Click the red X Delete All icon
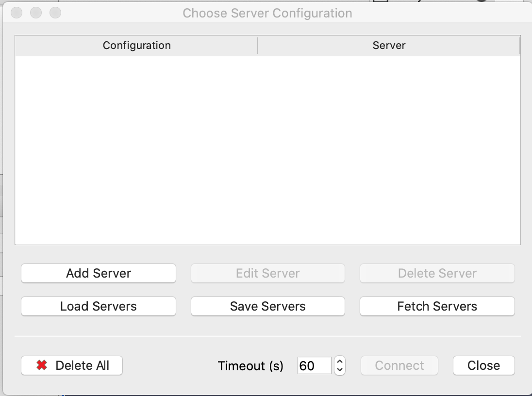This screenshot has width=532, height=396. click(x=43, y=365)
